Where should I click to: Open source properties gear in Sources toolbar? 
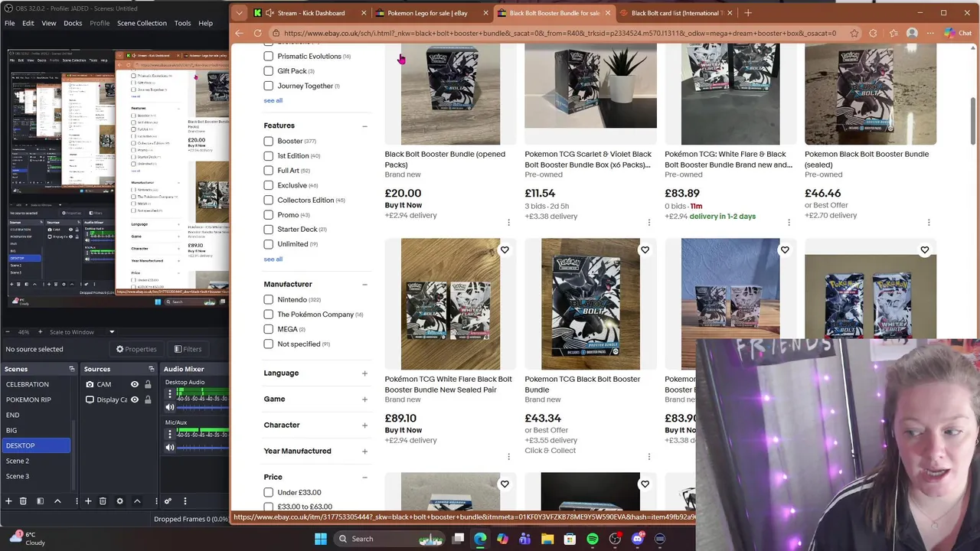(119, 501)
